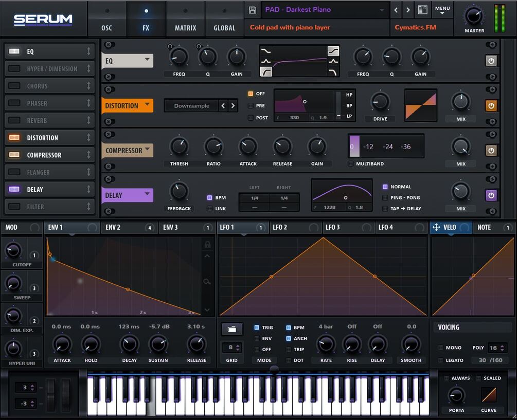Select EQ low shelf shape icon
Viewport: 517px width, 420px height.
(266, 51)
